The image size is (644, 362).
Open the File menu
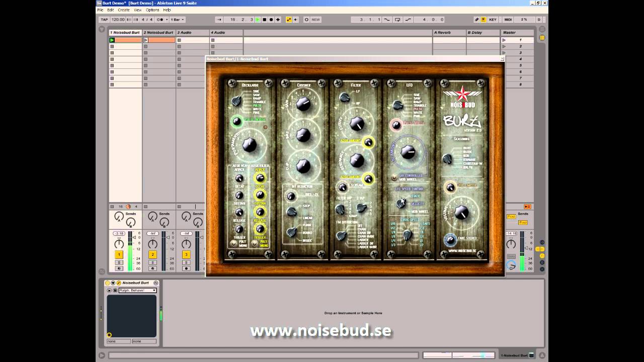point(100,10)
